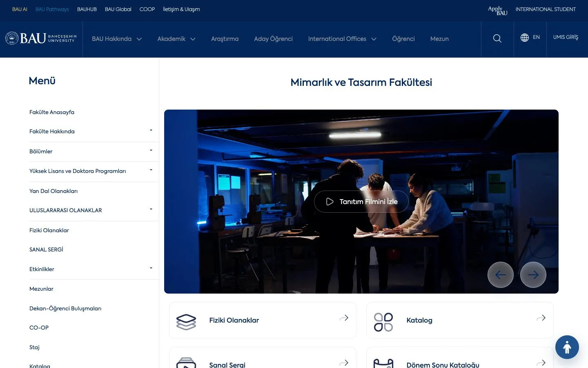This screenshot has height=368, width=588.
Task: Open the accessibility widget button
Action: point(567,347)
